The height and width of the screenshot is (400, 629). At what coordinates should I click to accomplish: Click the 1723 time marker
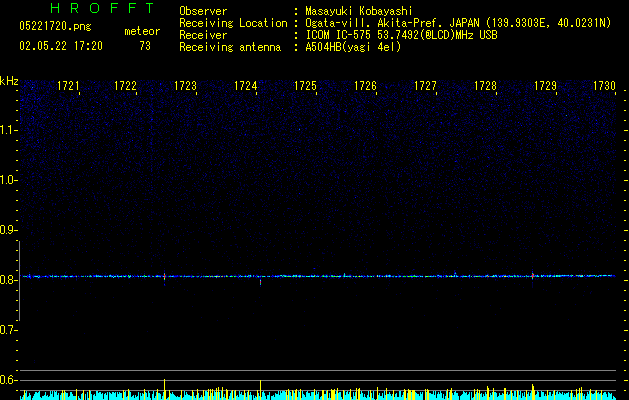pos(186,86)
